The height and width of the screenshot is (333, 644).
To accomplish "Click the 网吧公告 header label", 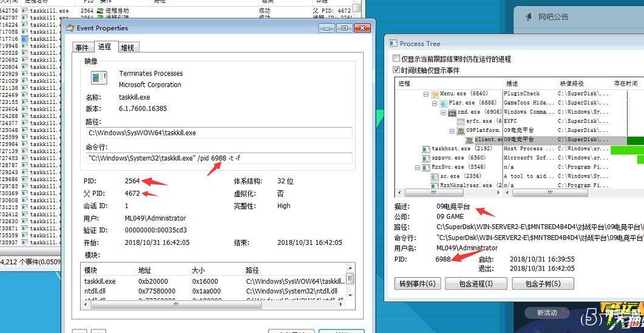I will 554,17.
